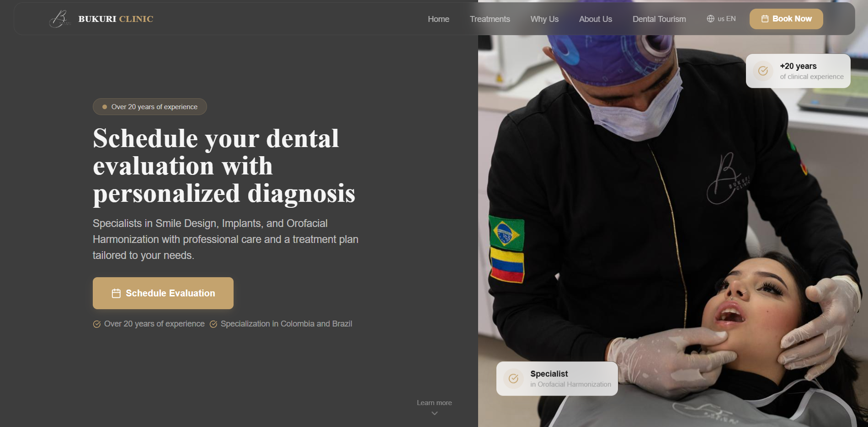Click the calendar icon in Book Now
Viewport: 868px width, 427px height.
pyautogui.click(x=765, y=19)
